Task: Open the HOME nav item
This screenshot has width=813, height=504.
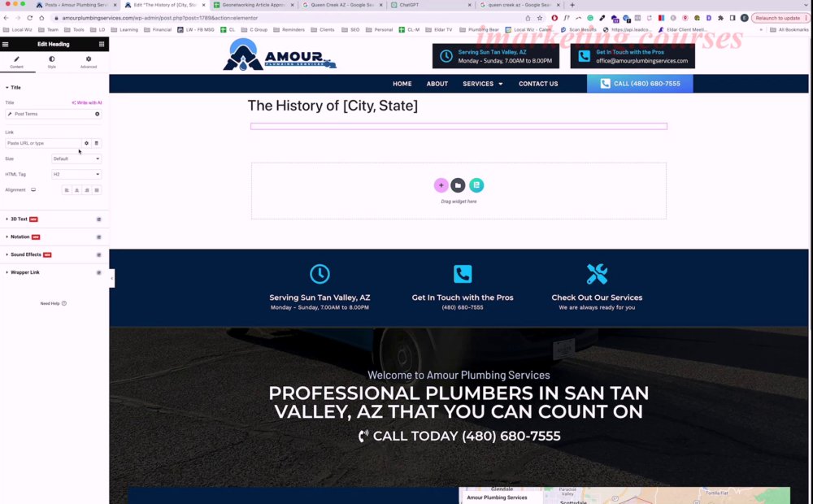Action: [402, 84]
